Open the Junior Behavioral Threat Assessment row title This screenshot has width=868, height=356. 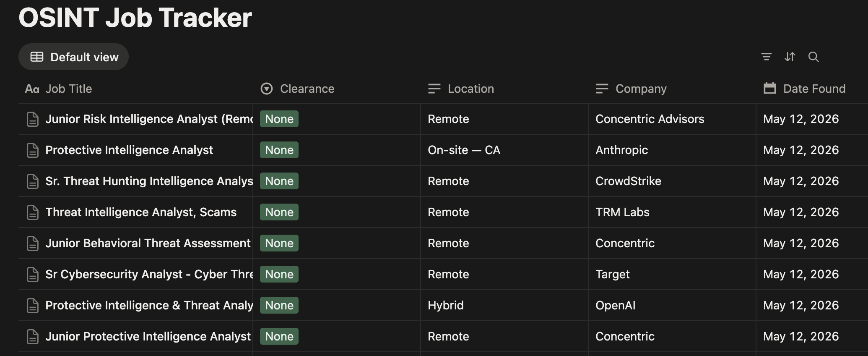coord(148,243)
